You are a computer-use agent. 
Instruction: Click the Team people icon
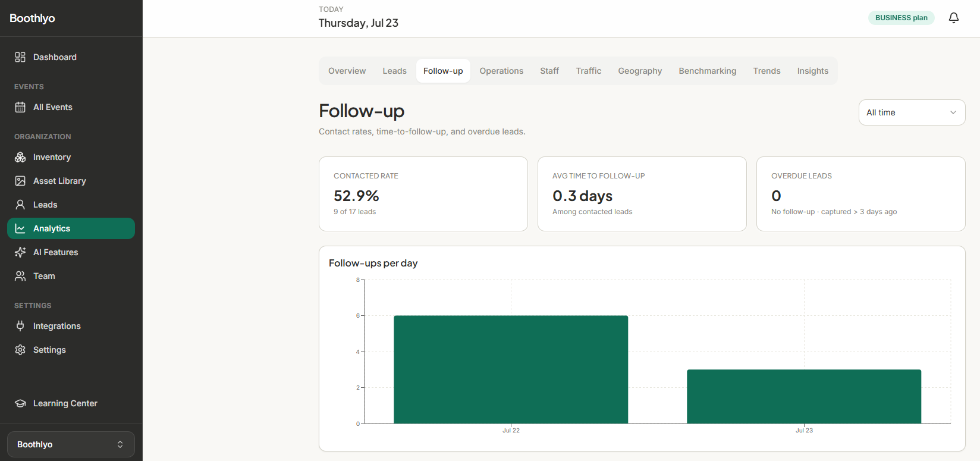click(x=20, y=276)
